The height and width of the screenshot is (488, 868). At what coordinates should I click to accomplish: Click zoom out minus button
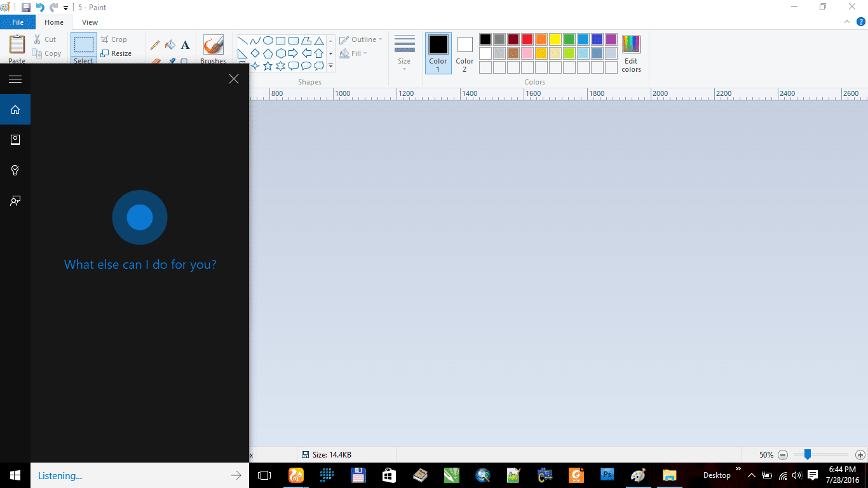783,455
